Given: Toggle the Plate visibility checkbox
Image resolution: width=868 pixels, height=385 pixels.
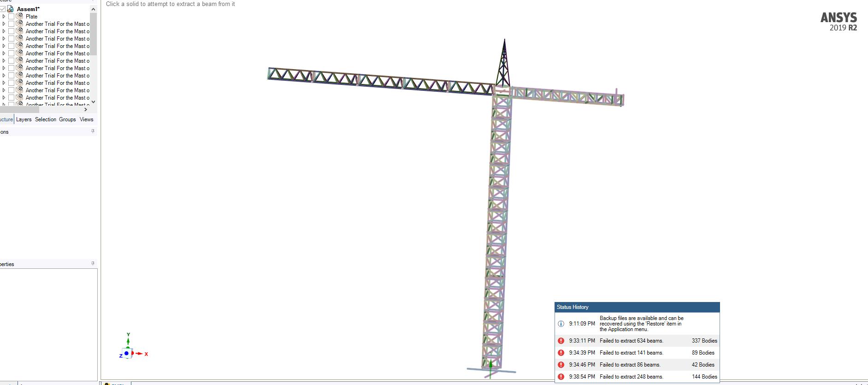Looking at the screenshot, I should [x=12, y=16].
